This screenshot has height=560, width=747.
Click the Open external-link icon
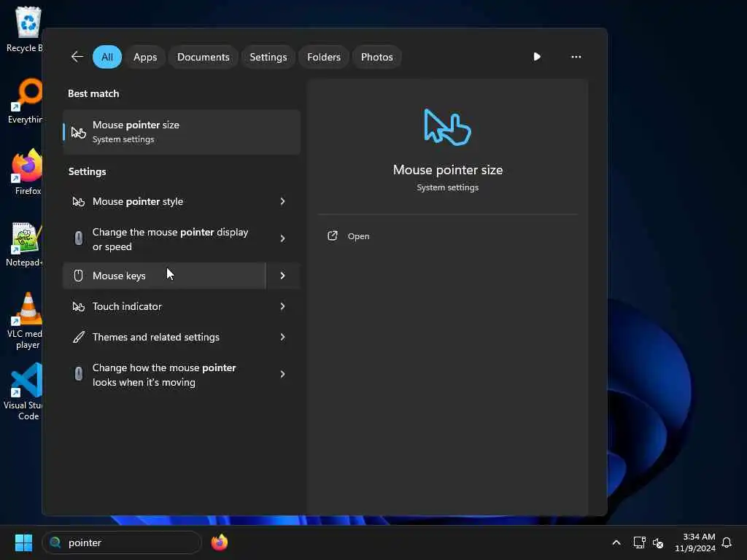[333, 236]
